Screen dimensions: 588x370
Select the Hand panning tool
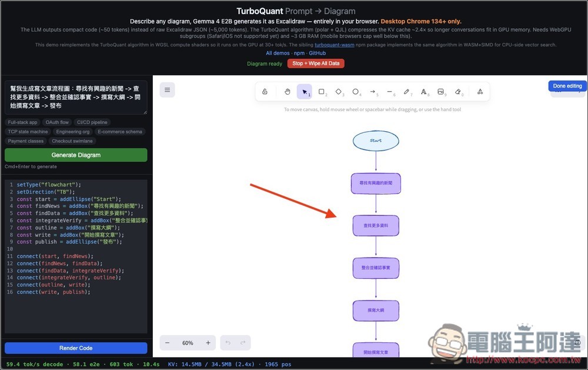pyautogui.click(x=288, y=92)
